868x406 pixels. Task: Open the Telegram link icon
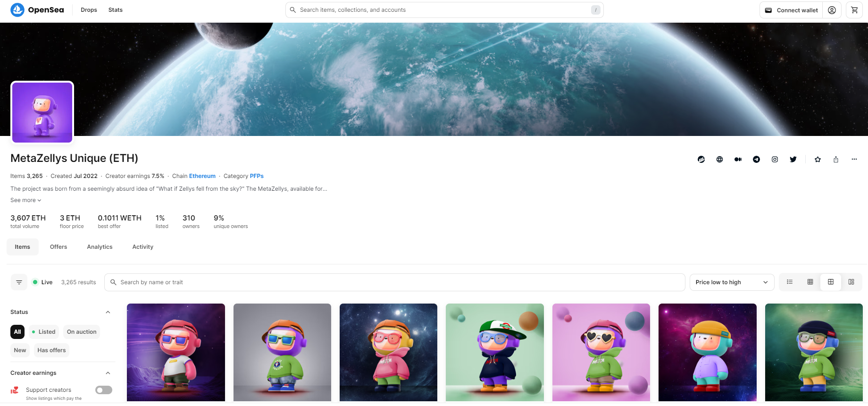click(756, 160)
